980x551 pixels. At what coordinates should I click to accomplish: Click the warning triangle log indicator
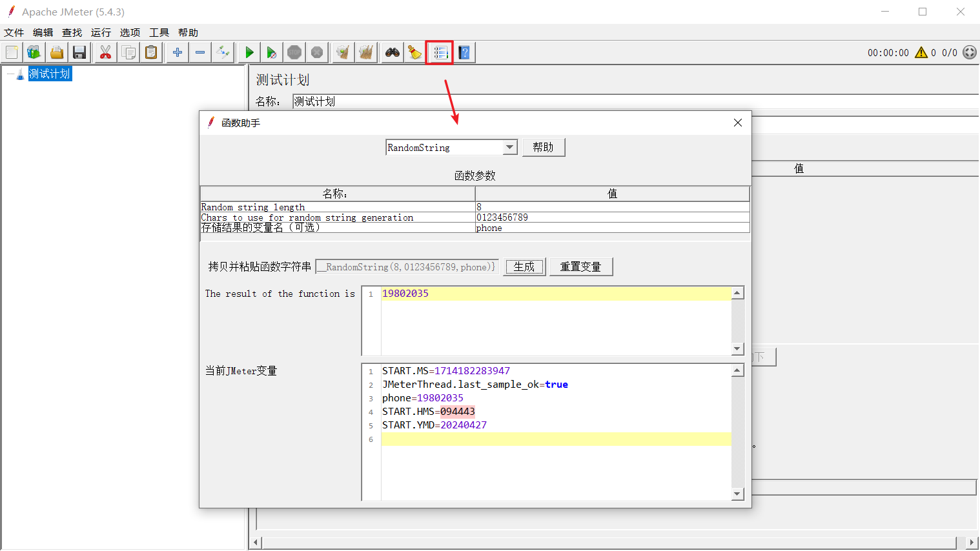tap(921, 52)
